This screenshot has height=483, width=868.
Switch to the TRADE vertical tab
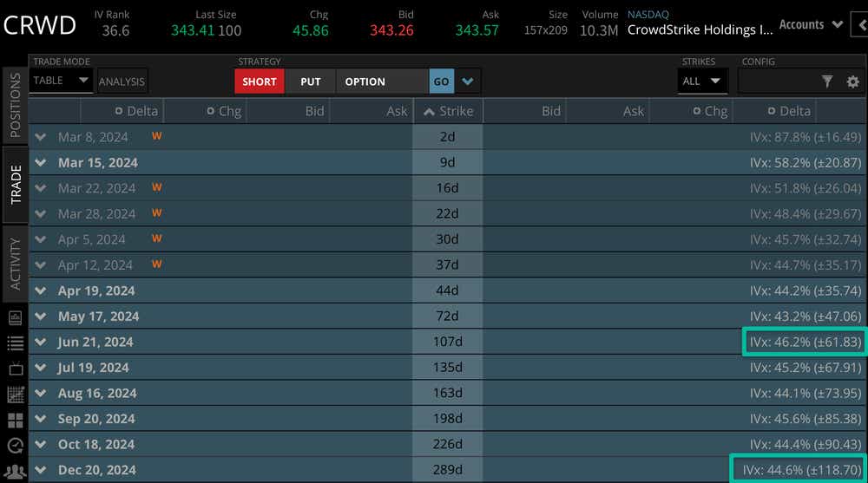click(x=15, y=184)
